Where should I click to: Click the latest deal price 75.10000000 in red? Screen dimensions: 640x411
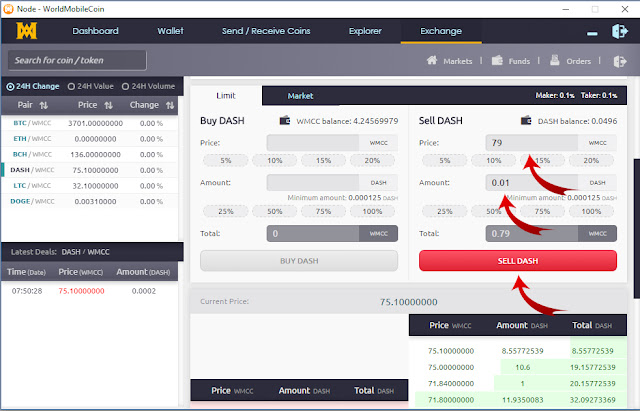[x=81, y=291]
